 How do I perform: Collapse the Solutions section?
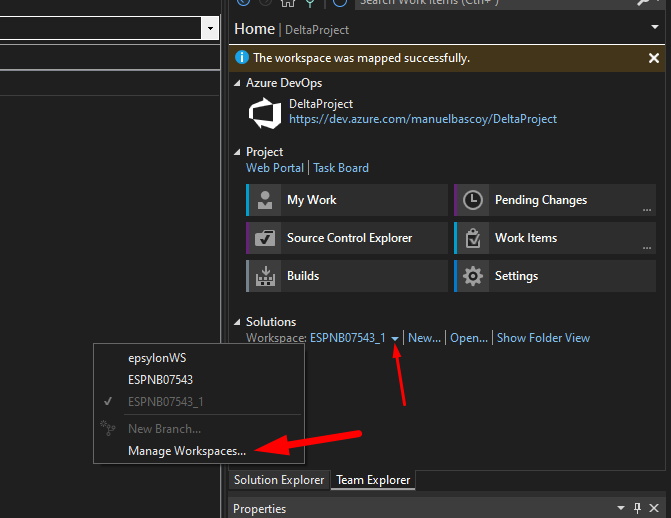click(x=238, y=322)
